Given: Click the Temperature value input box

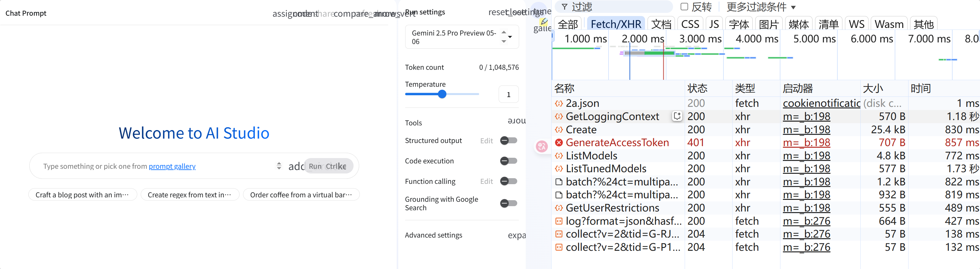Looking at the screenshot, I should 508,94.
